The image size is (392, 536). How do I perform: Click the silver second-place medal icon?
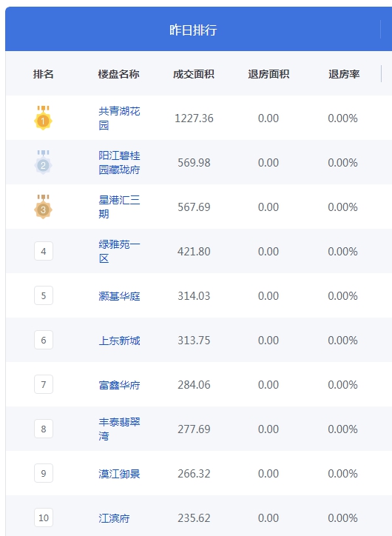43,162
